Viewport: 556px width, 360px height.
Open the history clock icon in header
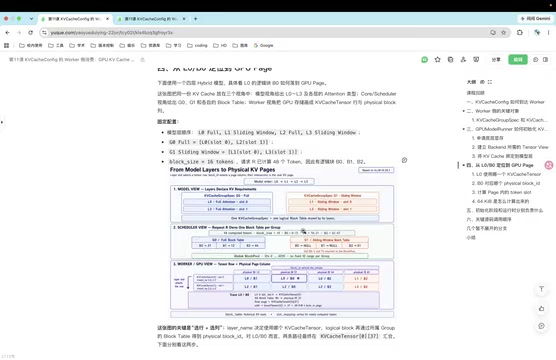point(536,60)
